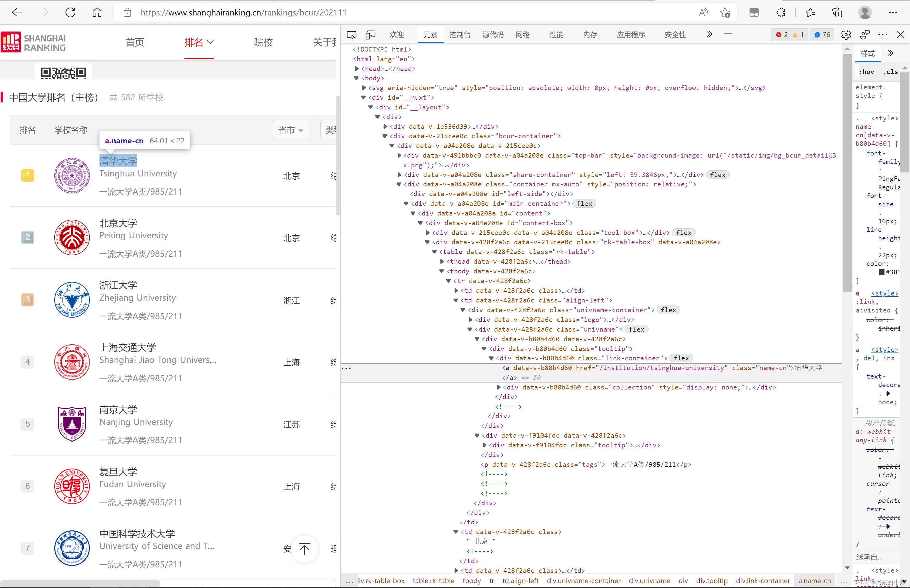Open the 省市 province filter dropdown
Screen dimensions: 910x588
[291, 130]
